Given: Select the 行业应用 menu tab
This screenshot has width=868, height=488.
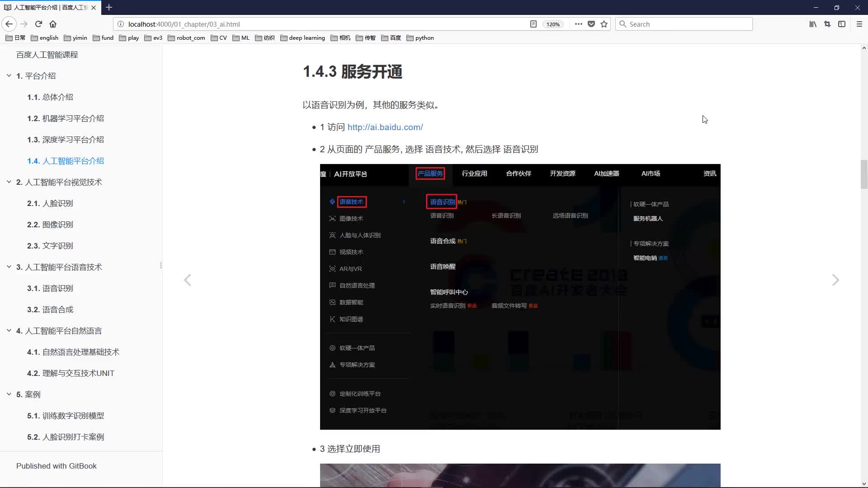Looking at the screenshot, I should (474, 174).
